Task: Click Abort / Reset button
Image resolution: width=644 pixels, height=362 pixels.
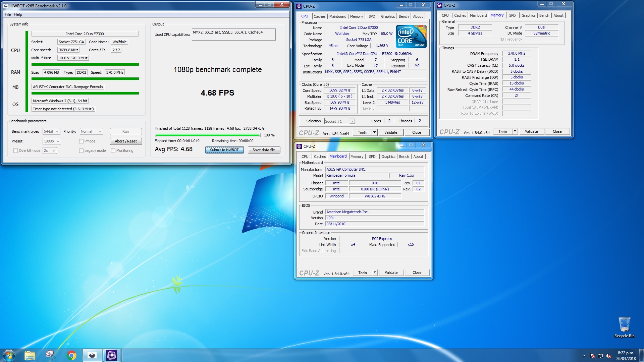Action: coord(126,141)
